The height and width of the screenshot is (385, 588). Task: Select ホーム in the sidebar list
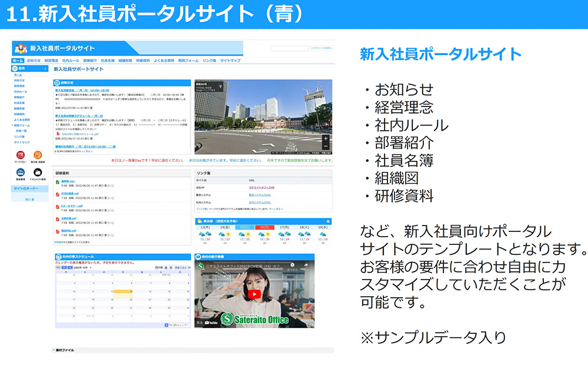pos(18,75)
